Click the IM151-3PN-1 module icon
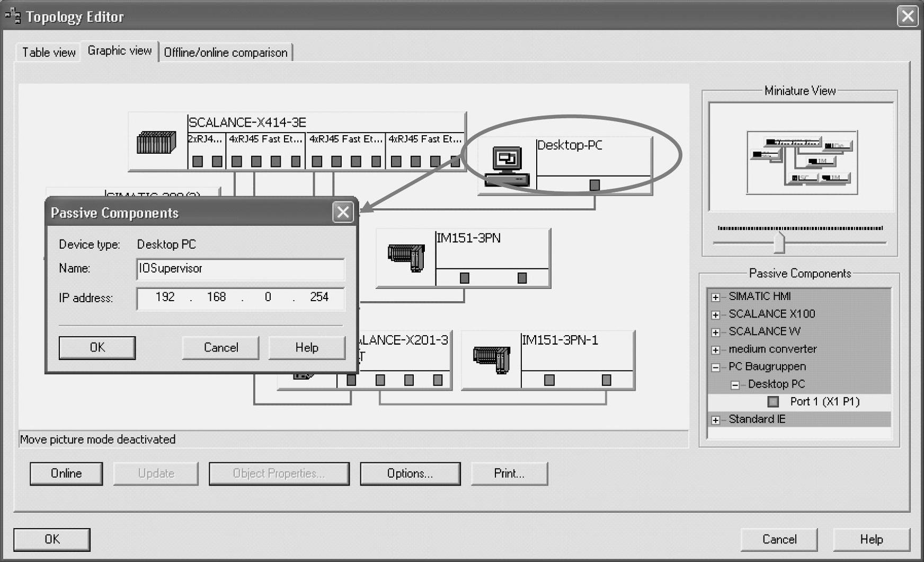The height and width of the screenshot is (562, 924). pos(492,359)
